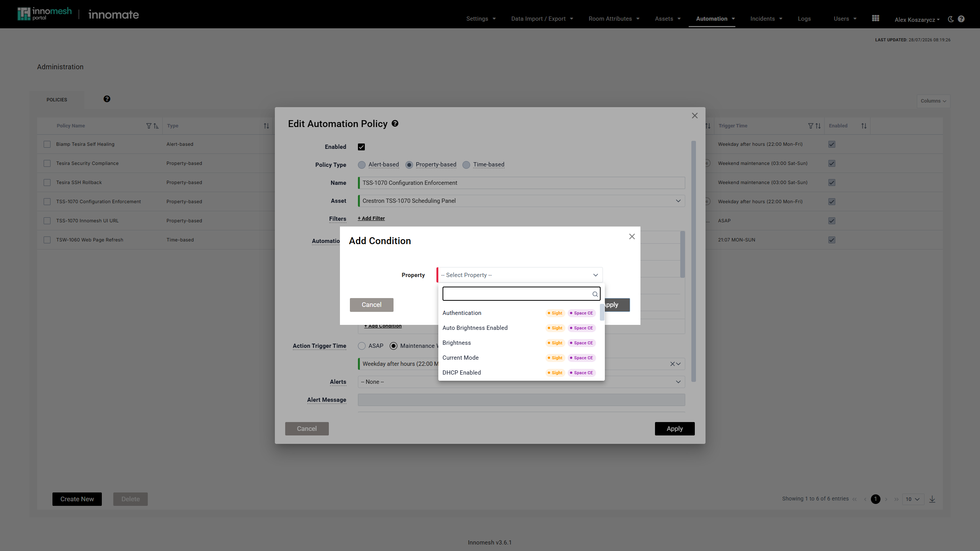Sort the Type column

[266, 126]
